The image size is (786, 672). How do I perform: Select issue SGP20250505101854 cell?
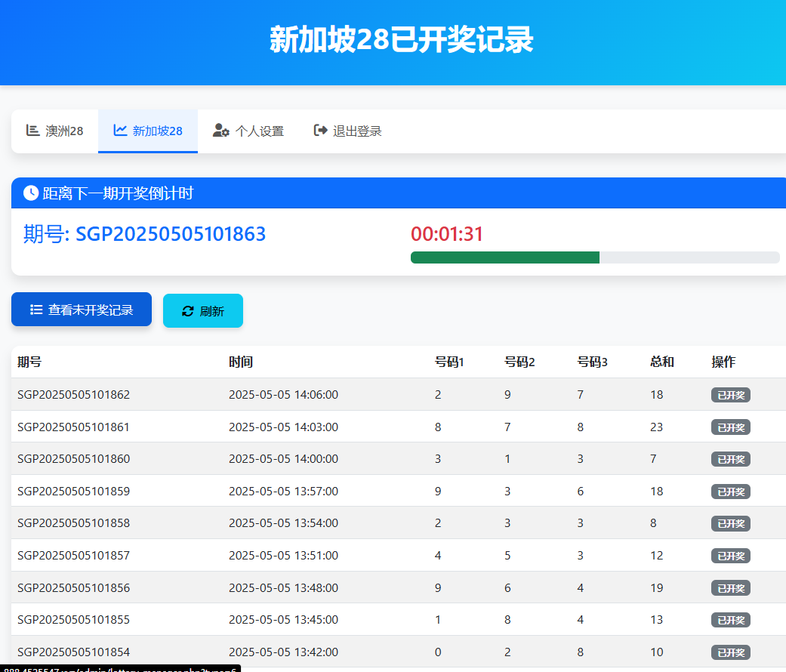74,652
